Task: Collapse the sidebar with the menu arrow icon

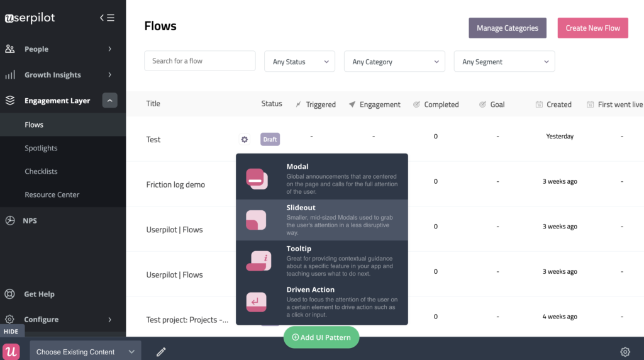Action: click(107, 18)
